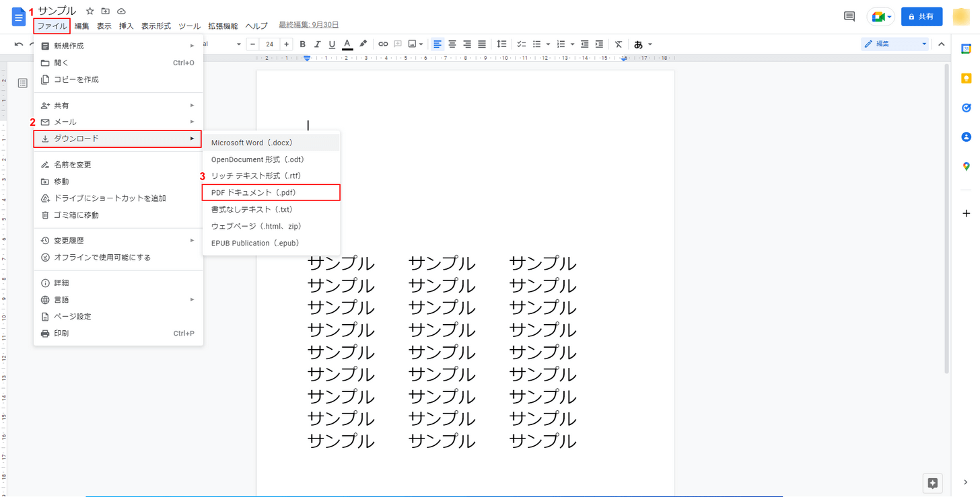Open line and paragraph spacing
The image size is (980, 497).
[x=501, y=44]
